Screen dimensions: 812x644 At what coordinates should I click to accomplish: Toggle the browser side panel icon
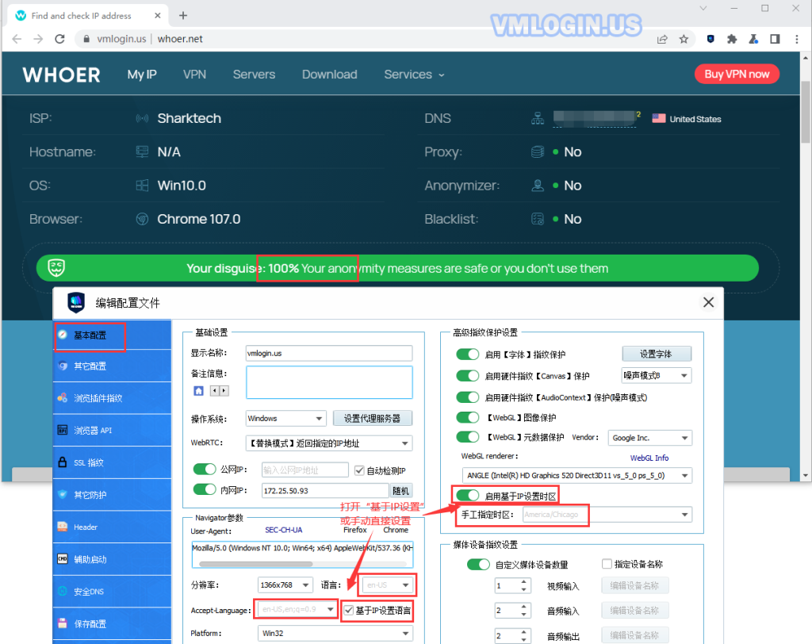coord(775,39)
